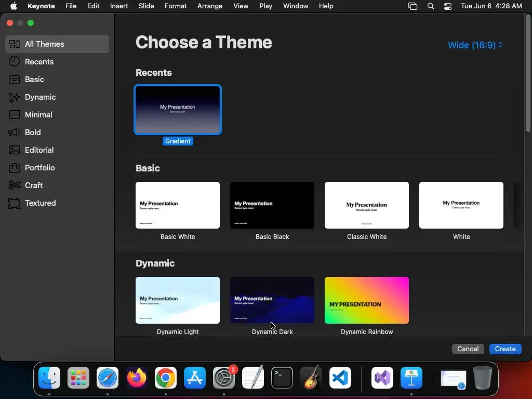Open the Minimal category icon
This screenshot has width=532, height=399.
14,115
